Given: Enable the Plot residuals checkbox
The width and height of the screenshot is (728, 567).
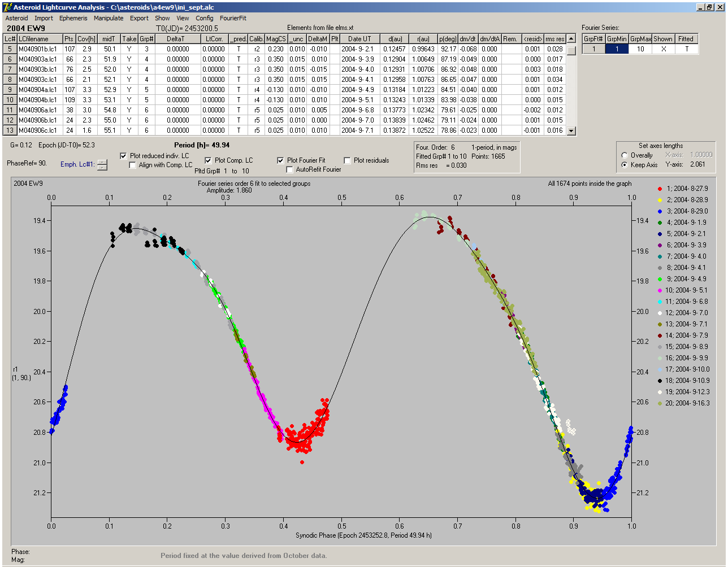Looking at the screenshot, I should coord(347,160).
